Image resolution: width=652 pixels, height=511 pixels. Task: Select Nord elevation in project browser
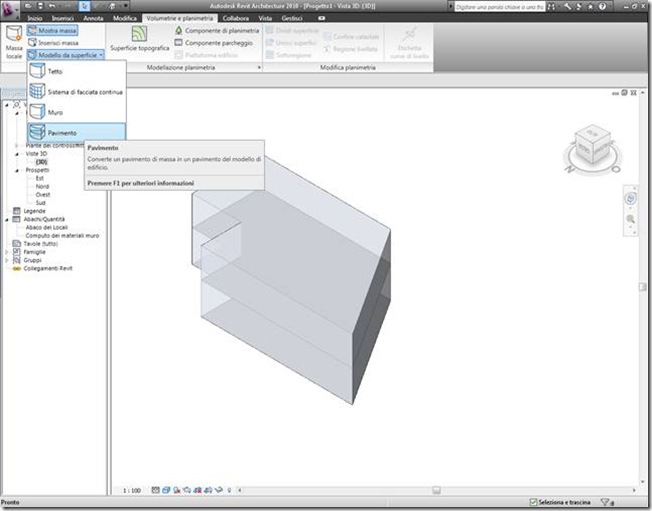tap(42, 186)
